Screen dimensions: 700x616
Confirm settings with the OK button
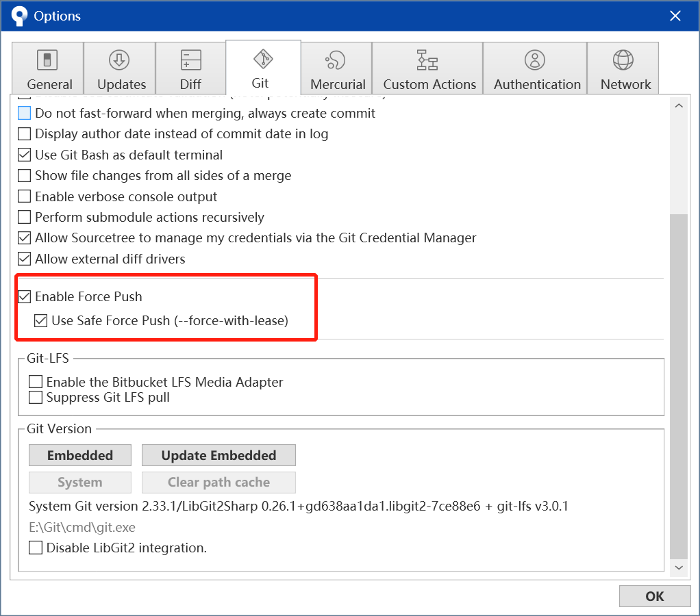pos(654,596)
